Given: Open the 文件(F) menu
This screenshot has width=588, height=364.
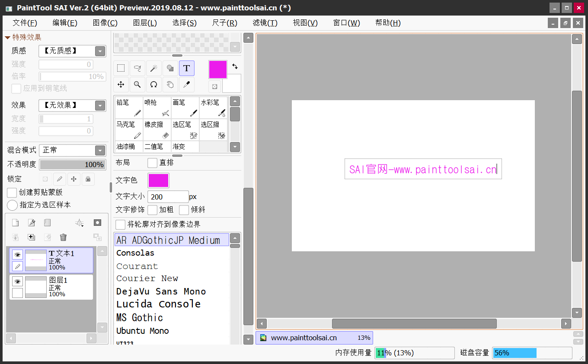Looking at the screenshot, I should coord(25,23).
